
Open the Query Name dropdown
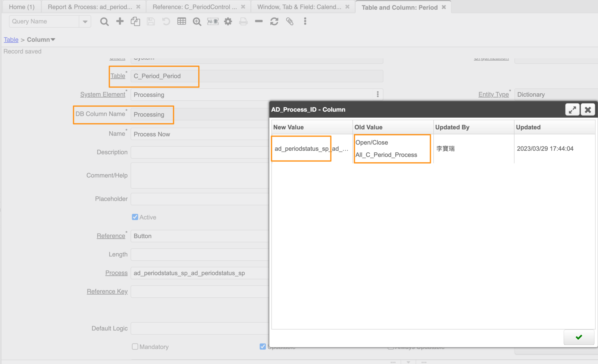point(85,21)
